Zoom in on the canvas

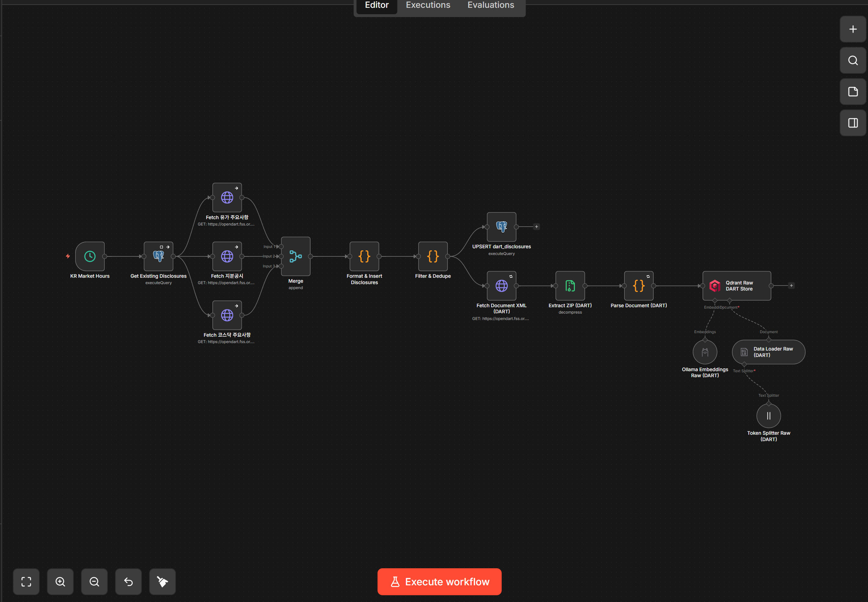60,582
